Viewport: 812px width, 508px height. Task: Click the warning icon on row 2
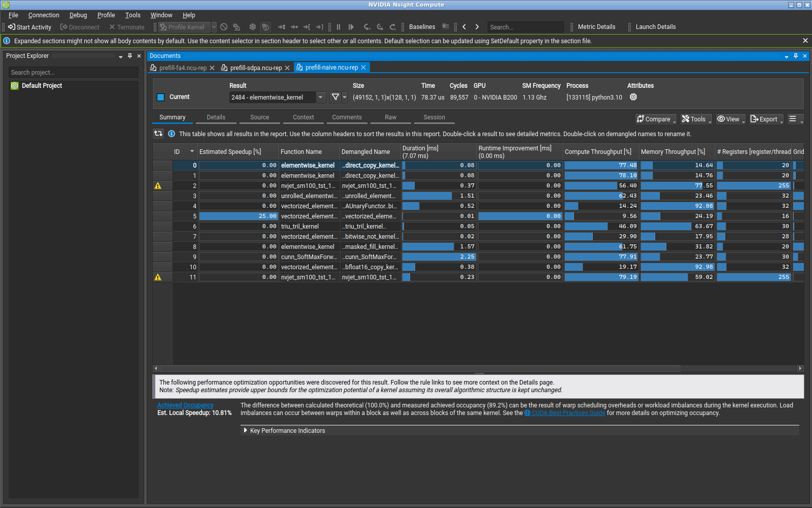point(158,186)
